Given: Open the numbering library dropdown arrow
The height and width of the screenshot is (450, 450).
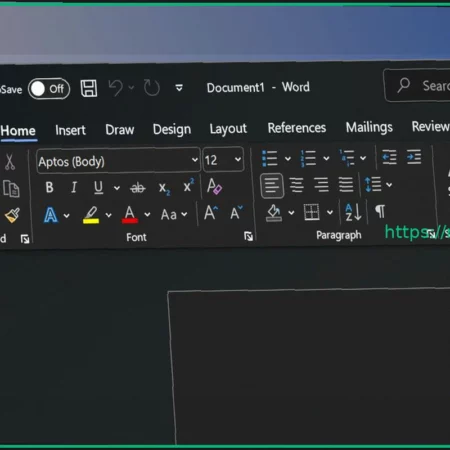Looking at the screenshot, I should (x=326, y=158).
